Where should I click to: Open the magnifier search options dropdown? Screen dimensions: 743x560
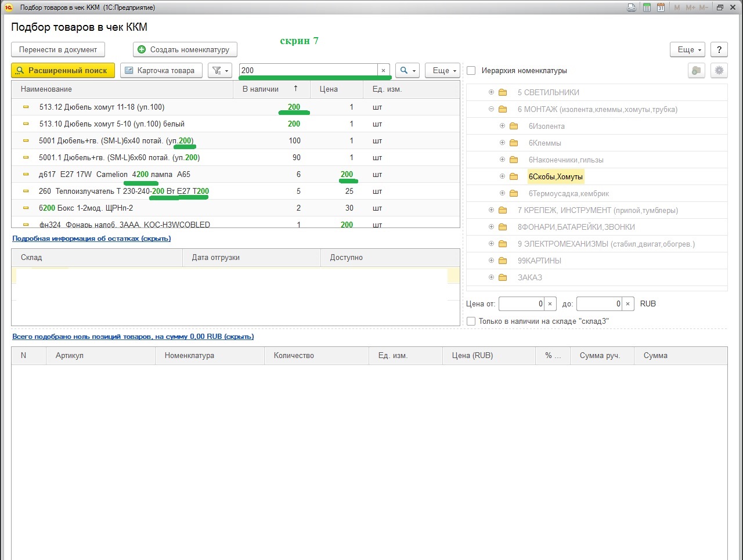[x=407, y=70]
